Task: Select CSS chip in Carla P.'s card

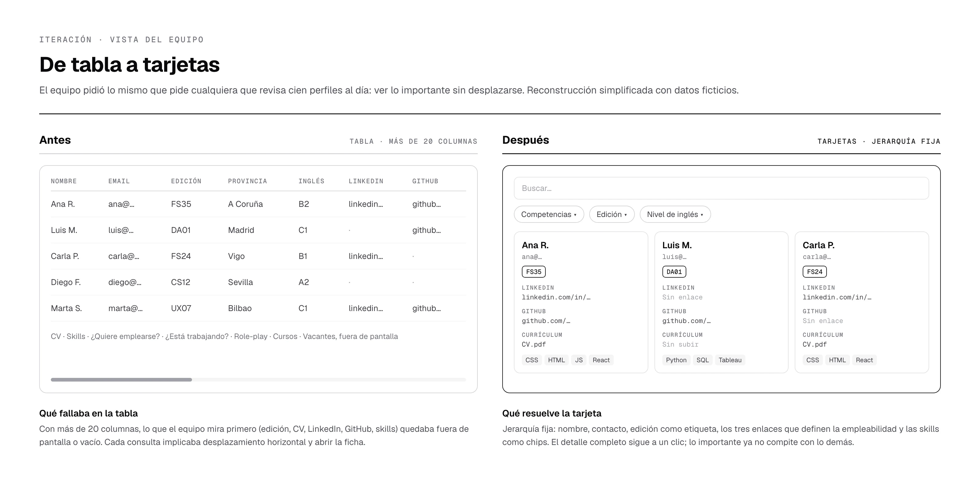Action: click(812, 360)
